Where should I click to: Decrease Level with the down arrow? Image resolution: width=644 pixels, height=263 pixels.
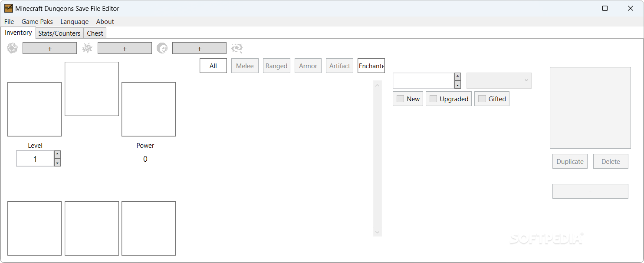click(57, 163)
